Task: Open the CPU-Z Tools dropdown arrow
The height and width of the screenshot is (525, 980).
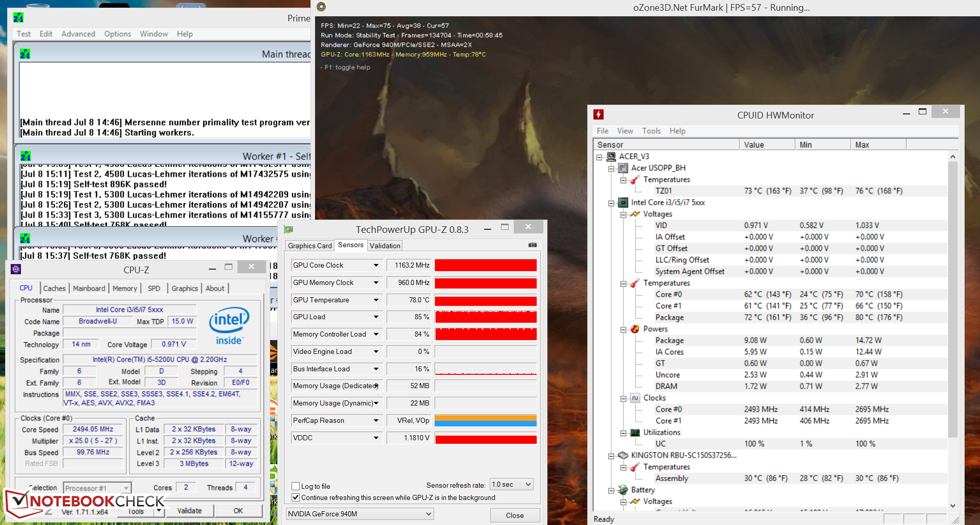Action: coord(159,510)
